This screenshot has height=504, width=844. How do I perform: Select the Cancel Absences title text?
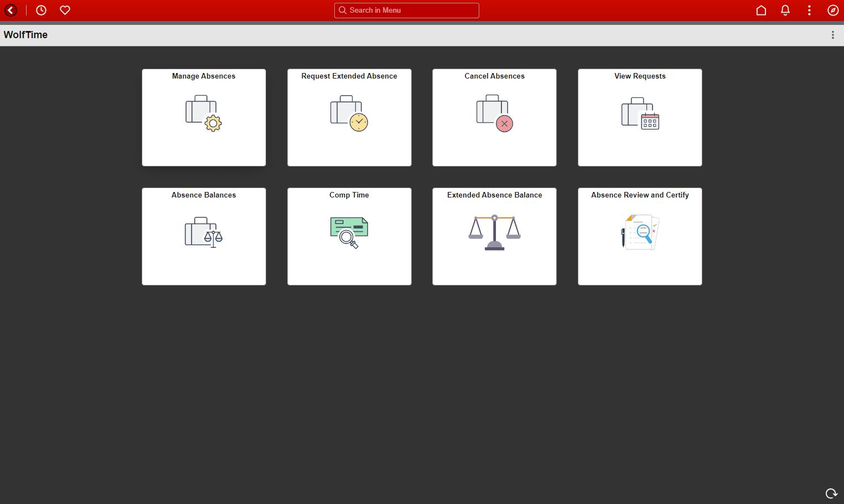click(x=495, y=76)
